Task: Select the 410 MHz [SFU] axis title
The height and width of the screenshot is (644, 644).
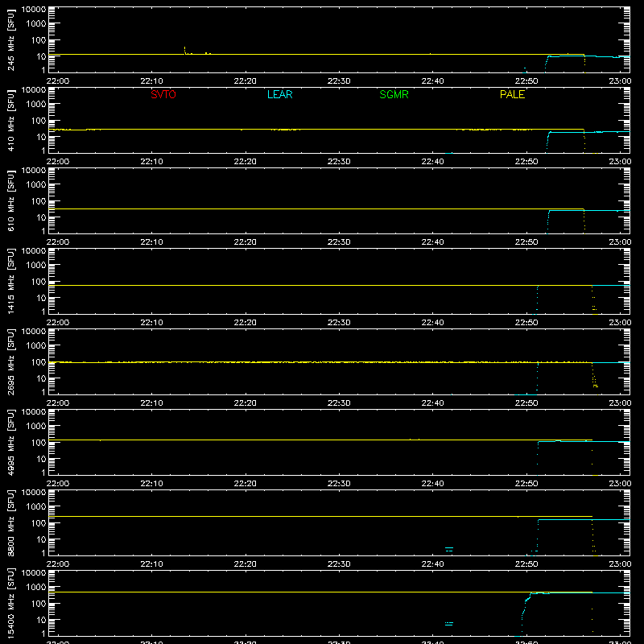Action: pyautogui.click(x=11, y=120)
